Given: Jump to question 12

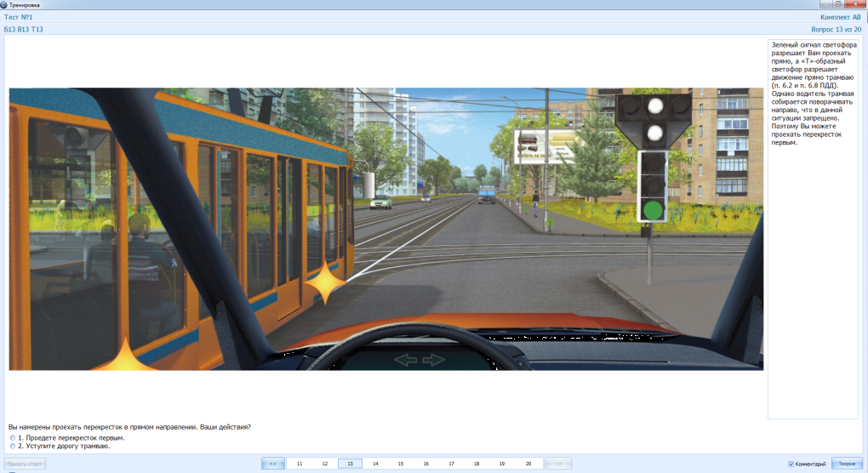Looking at the screenshot, I should [325, 464].
